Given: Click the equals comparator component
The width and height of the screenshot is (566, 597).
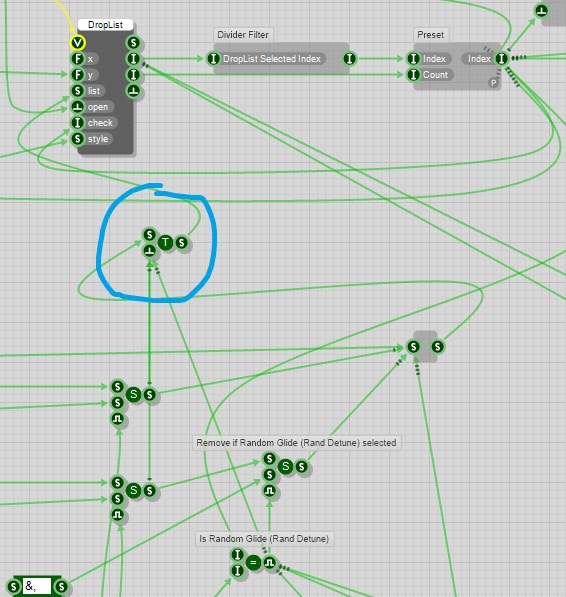Looking at the screenshot, I should click(253, 563).
